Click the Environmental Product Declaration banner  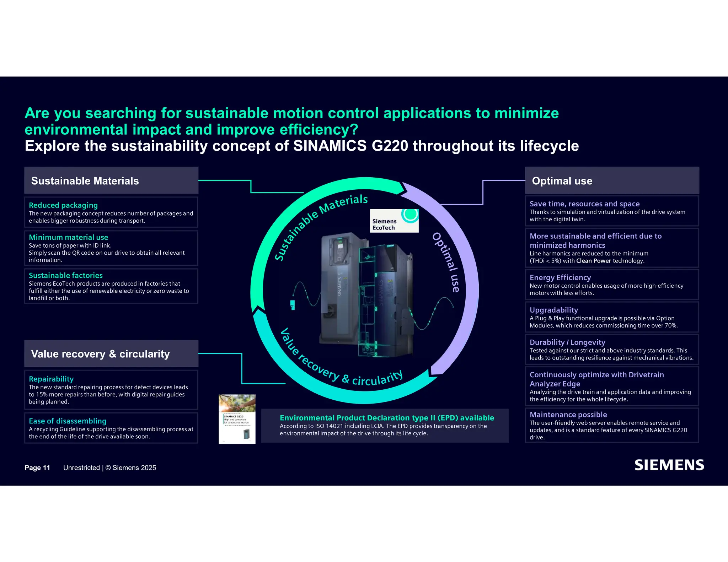385,426
